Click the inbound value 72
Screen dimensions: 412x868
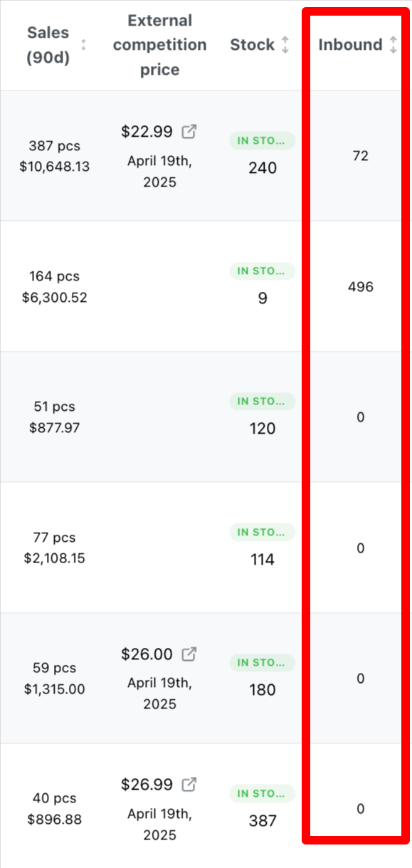pyautogui.click(x=360, y=156)
